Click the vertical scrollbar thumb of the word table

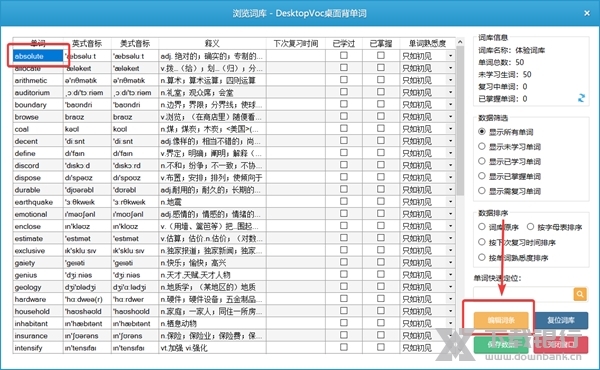[x=460, y=121]
